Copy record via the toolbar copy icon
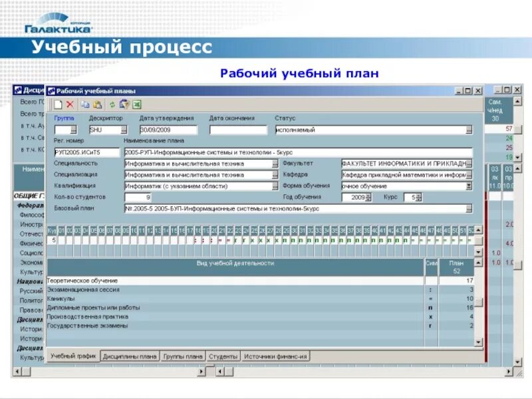Screen dimensions: 532x399 coord(85,104)
